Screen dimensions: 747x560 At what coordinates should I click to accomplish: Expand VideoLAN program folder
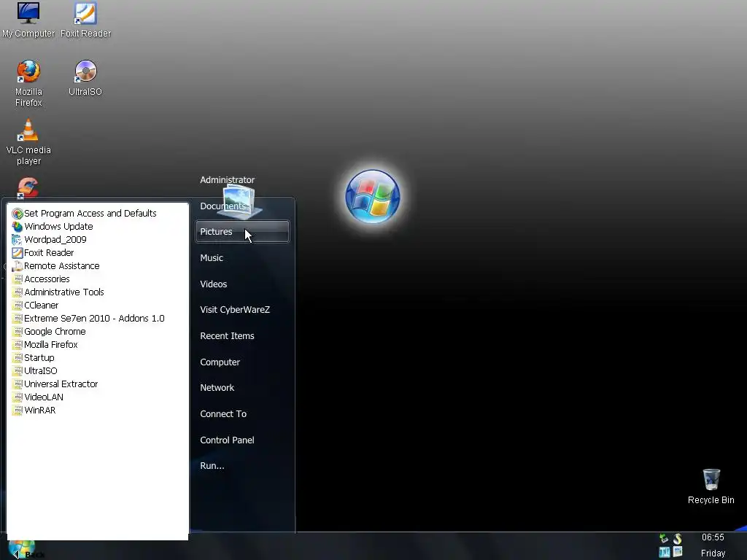(x=38, y=397)
